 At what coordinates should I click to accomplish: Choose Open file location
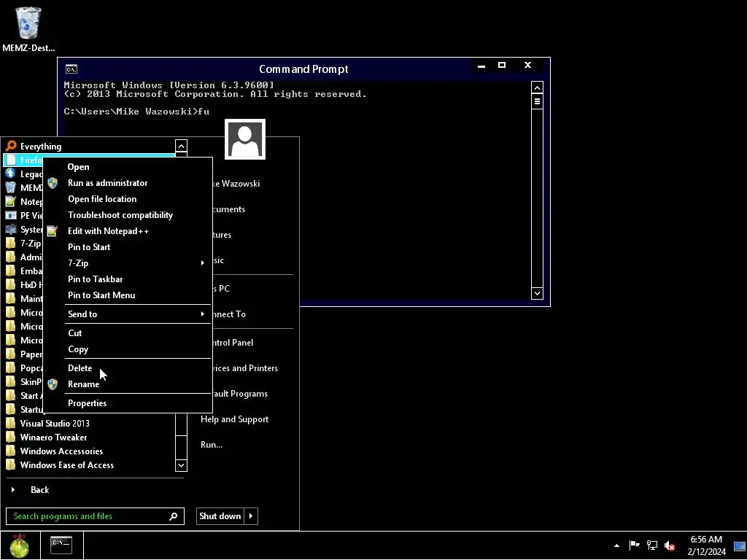[128, 199]
